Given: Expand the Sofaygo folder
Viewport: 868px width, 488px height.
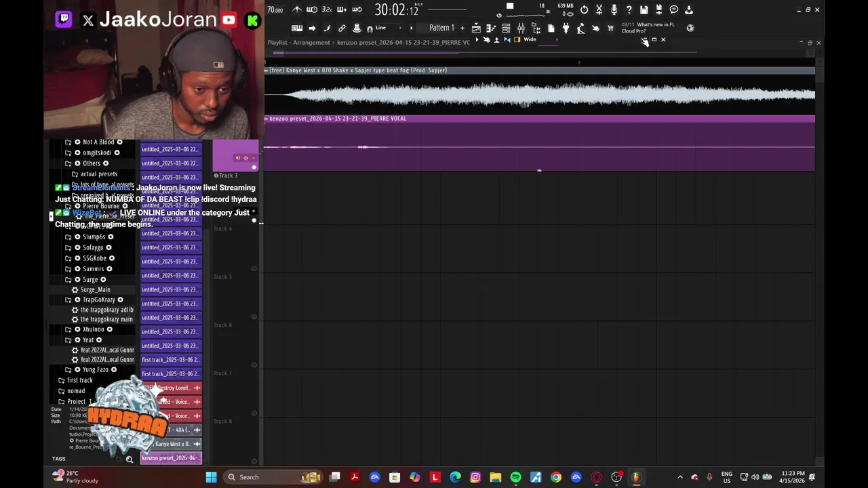Looking at the screenshot, I should point(68,247).
